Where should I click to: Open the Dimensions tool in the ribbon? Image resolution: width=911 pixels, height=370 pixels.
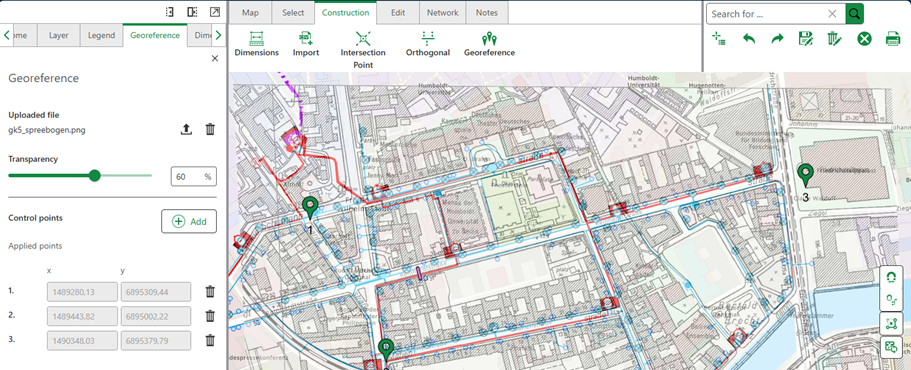pyautogui.click(x=256, y=44)
